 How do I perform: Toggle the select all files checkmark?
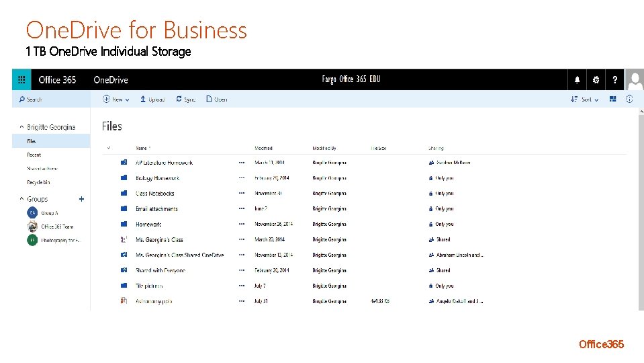[109, 148]
